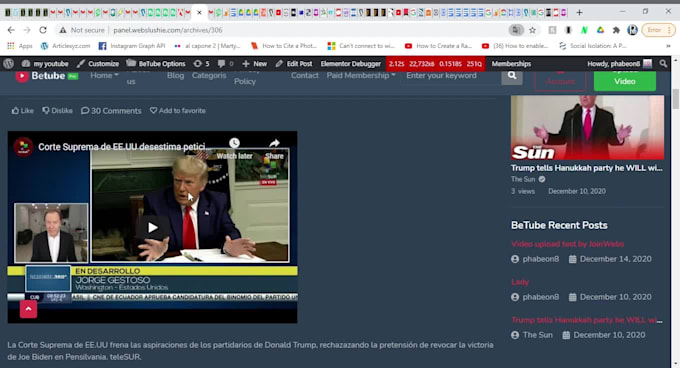Open the Categoris navigation link
The height and width of the screenshot is (368, 680).
(x=209, y=75)
